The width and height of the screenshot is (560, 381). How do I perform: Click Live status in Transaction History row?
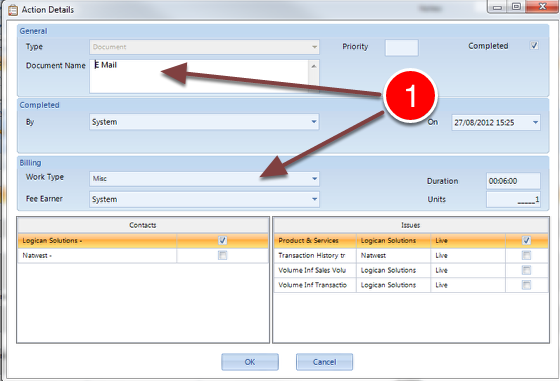tap(468, 256)
